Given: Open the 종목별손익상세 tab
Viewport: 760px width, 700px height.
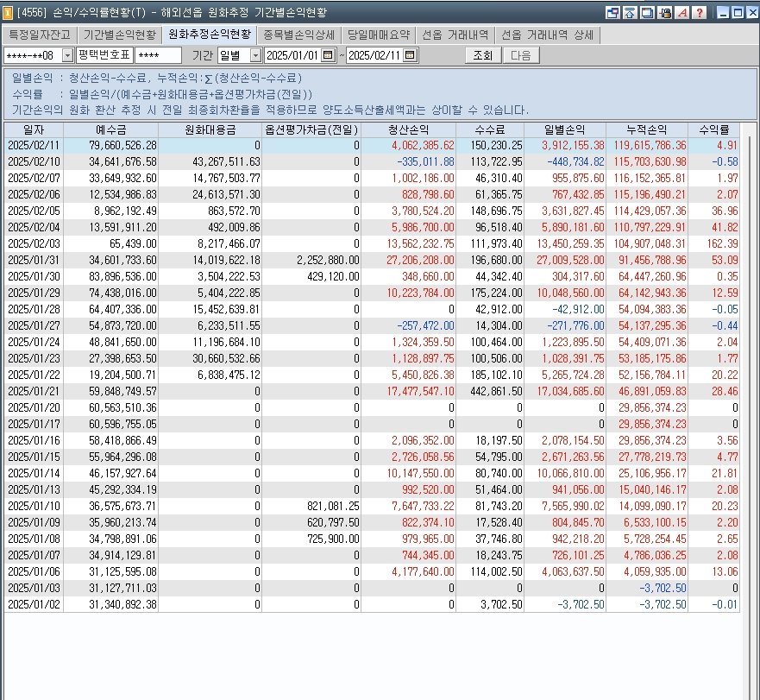Looking at the screenshot, I should click(299, 35).
